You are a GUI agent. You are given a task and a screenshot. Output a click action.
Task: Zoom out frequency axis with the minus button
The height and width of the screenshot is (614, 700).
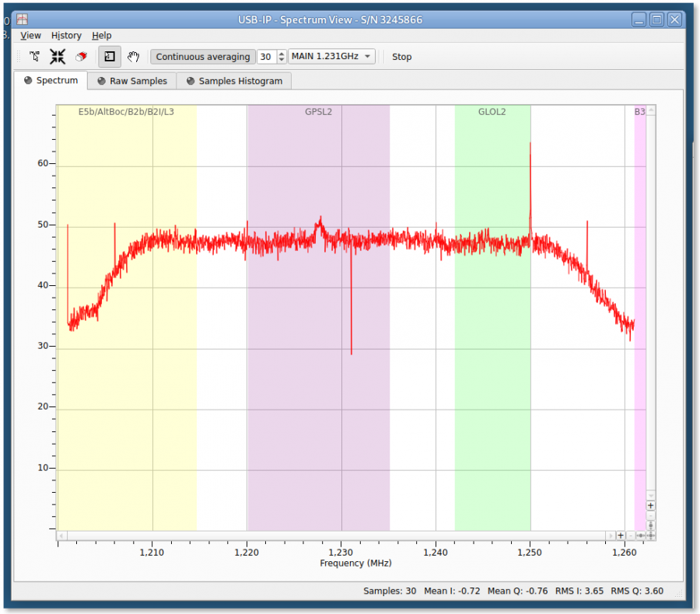pos(630,536)
